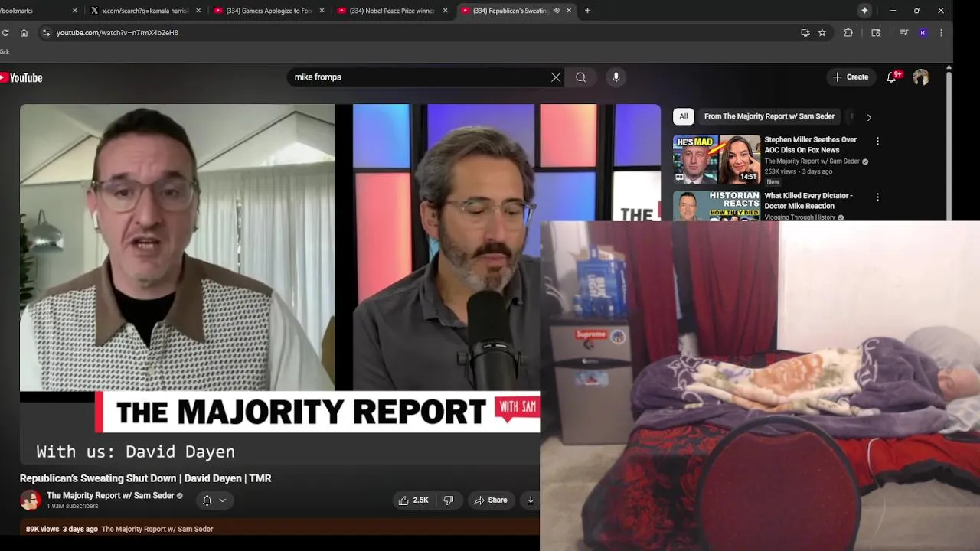Open the YouTube account avatar menu
Screen dimensions: 980x551
[x=921, y=77]
